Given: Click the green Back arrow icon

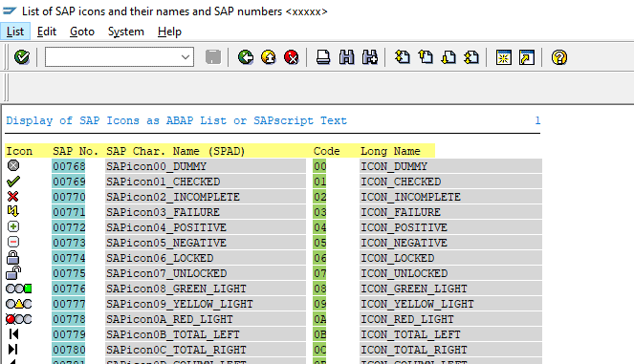Looking at the screenshot, I should click(246, 57).
